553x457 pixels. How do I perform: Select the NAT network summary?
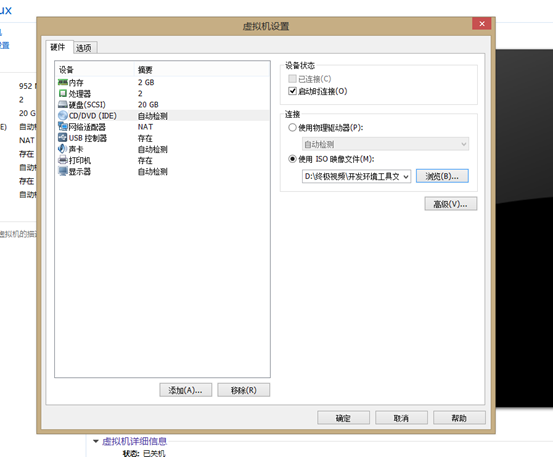(145, 127)
